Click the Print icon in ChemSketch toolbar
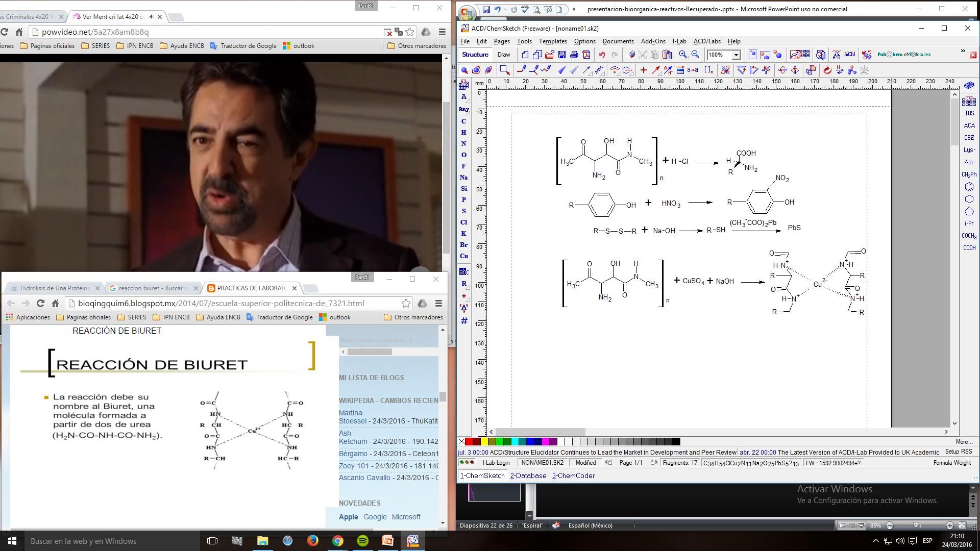This screenshot has width=980, height=551. (x=574, y=55)
